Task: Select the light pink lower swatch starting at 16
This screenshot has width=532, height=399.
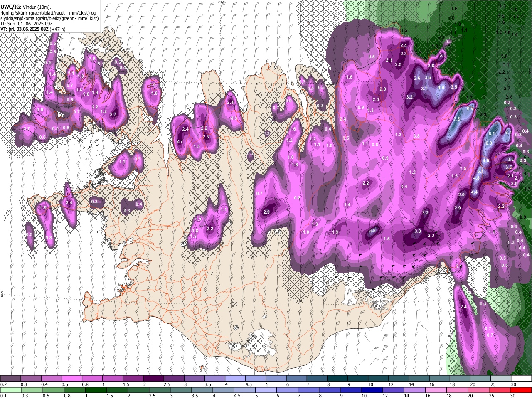Action: [x=436, y=390]
